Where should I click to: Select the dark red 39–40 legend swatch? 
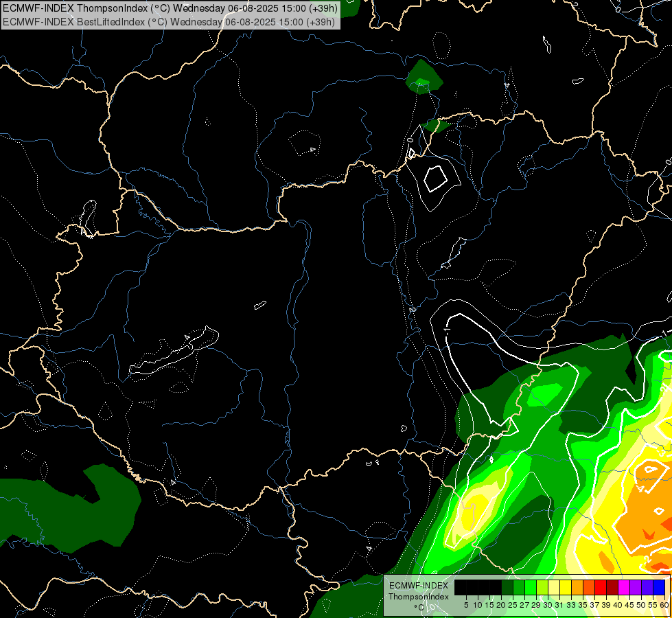tap(613, 588)
